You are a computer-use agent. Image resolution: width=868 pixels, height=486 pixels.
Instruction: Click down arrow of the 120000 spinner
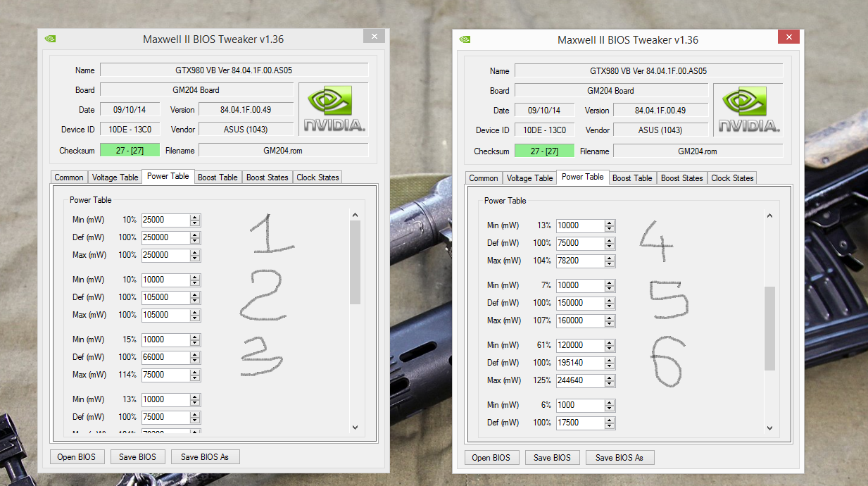pos(610,349)
